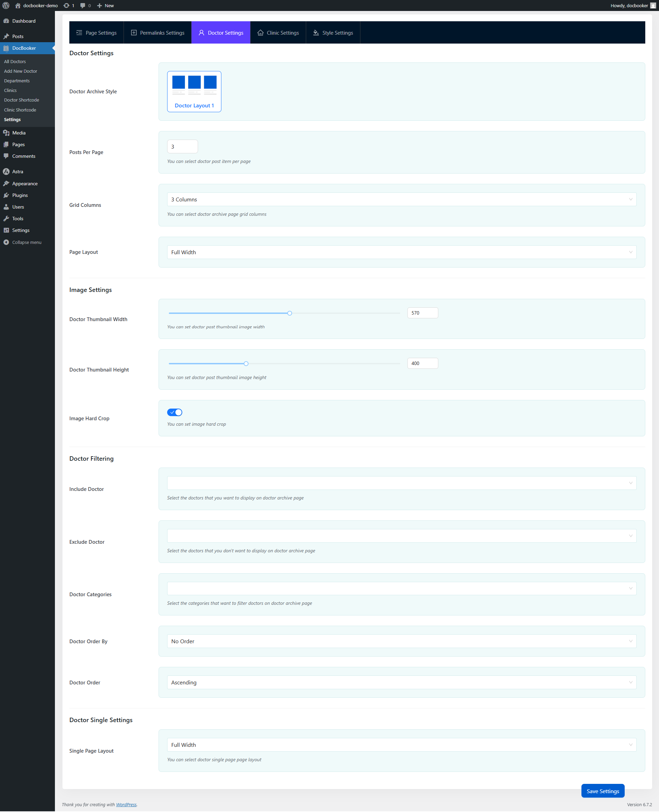Image resolution: width=659 pixels, height=812 pixels.
Task: Click the Tools wrench icon
Action: point(6,219)
